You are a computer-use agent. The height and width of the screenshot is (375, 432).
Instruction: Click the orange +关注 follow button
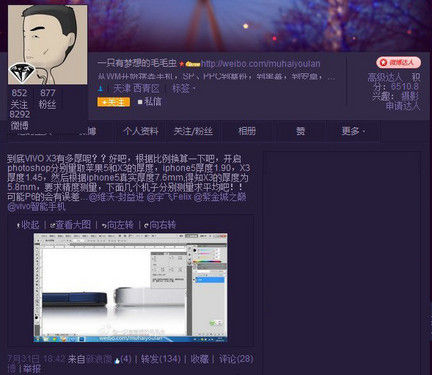(114, 102)
